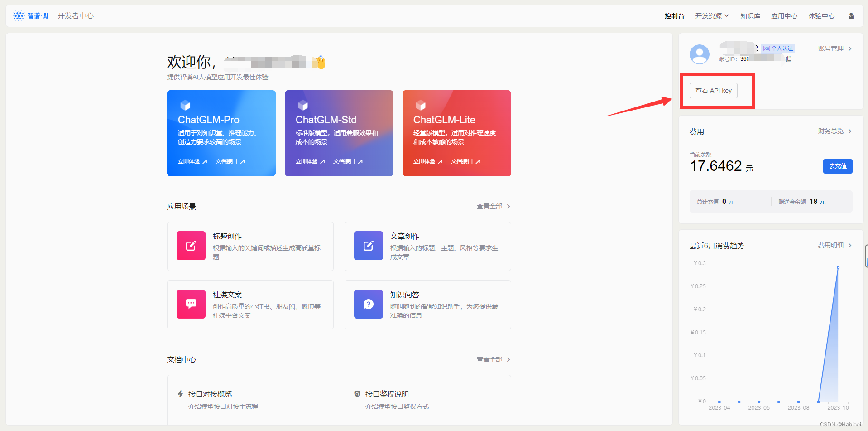Viewport: 868px width, 431px height.
Task: Click the lightning icon beside 接口对接概览
Action: tap(181, 394)
